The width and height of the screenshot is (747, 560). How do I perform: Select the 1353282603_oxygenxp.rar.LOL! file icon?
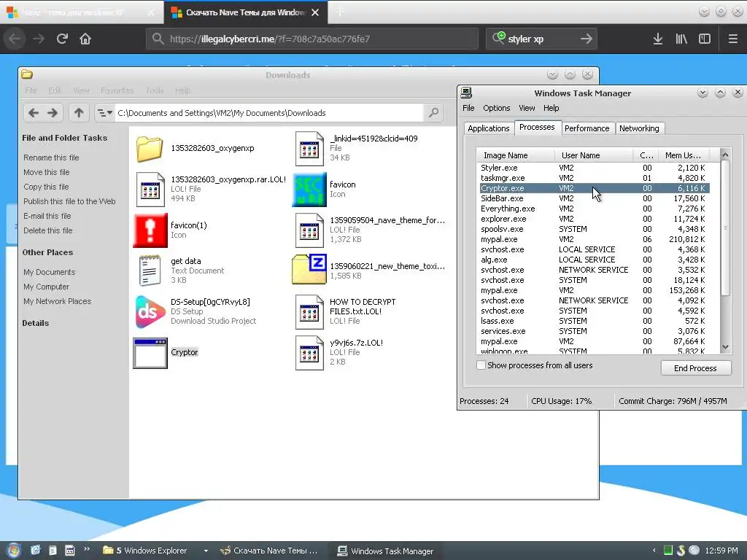coord(150,190)
